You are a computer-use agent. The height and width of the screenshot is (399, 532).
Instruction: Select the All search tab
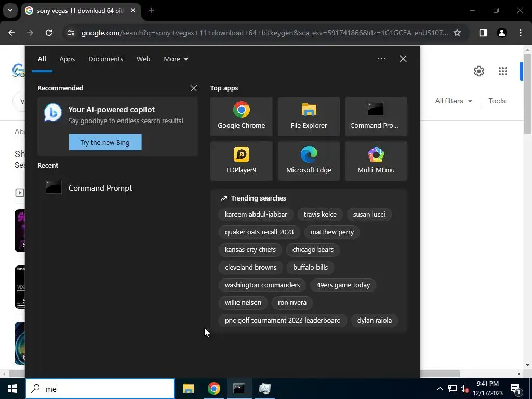click(x=42, y=59)
